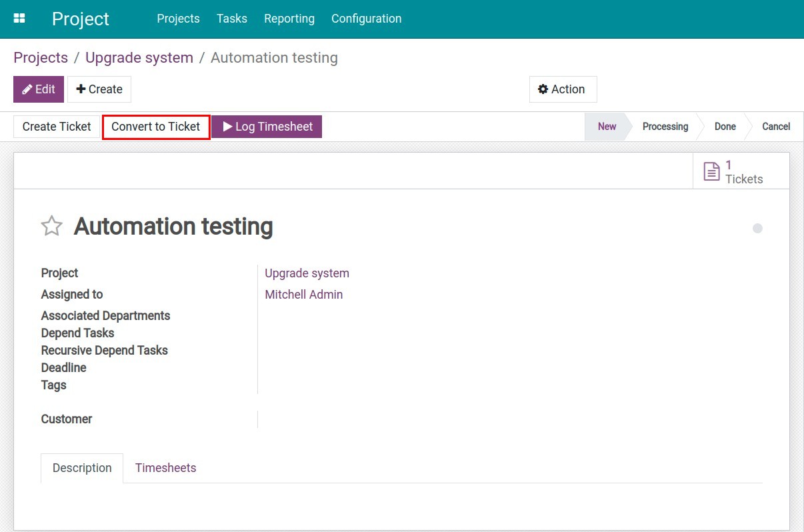Open the Tasks menu
Screen dimensions: 804x532
[232, 19]
